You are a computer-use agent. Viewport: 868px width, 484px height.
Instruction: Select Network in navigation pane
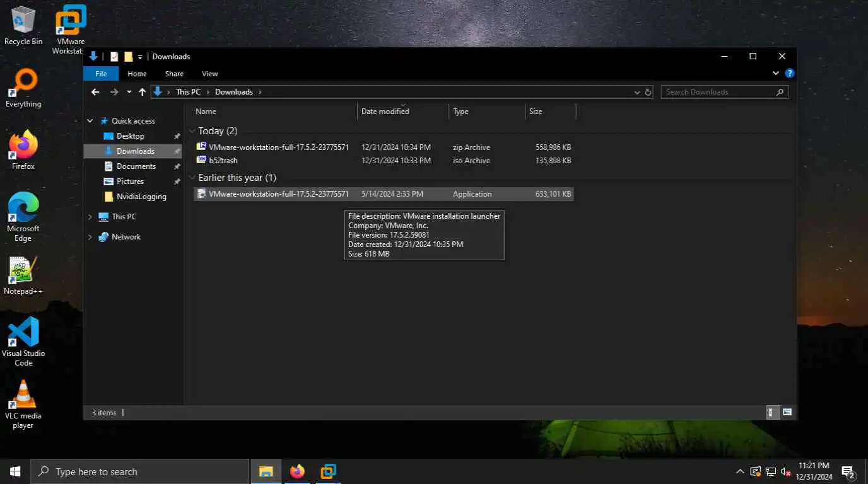(126, 237)
